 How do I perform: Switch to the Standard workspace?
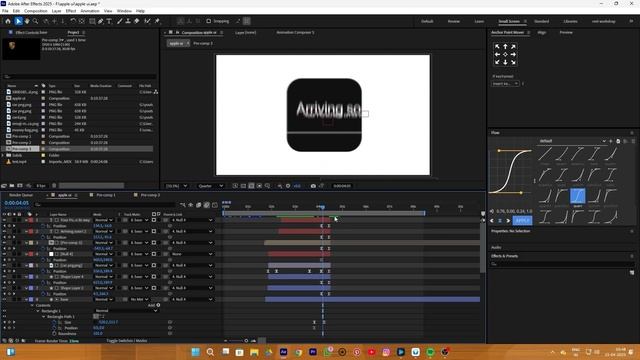(541, 21)
